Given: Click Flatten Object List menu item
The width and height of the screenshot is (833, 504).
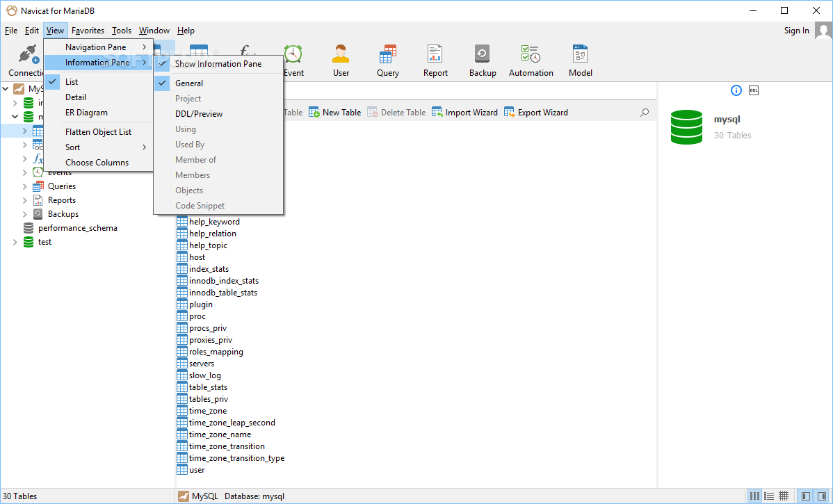Looking at the screenshot, I should 98,131.
